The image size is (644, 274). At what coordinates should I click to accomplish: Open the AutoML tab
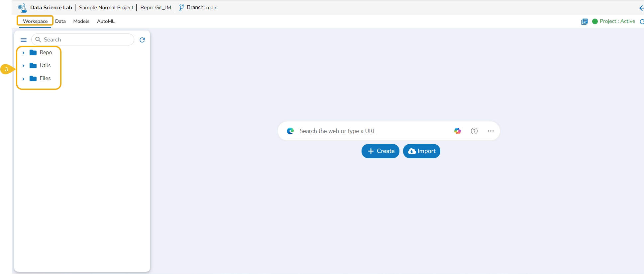[106, 21]
